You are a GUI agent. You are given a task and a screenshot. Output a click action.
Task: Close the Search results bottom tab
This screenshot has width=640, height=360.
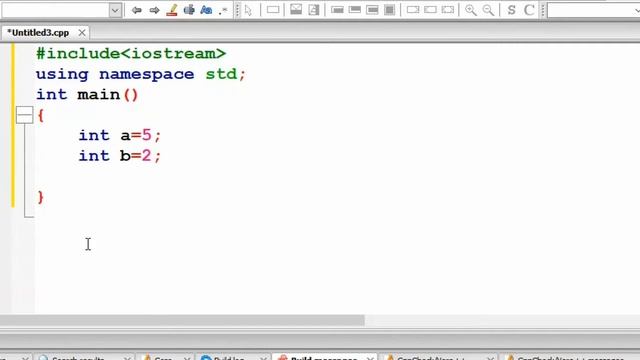127,358
